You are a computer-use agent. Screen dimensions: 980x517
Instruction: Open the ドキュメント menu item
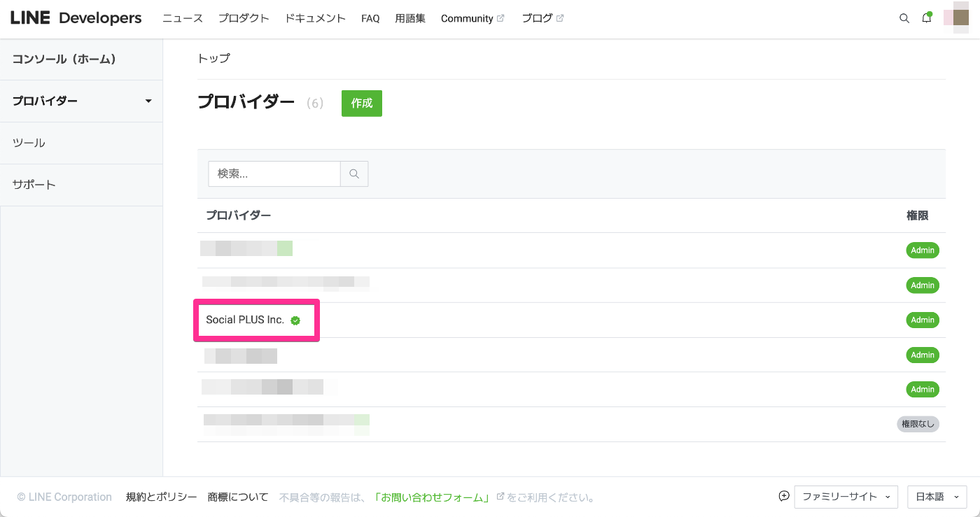[315, 18]
